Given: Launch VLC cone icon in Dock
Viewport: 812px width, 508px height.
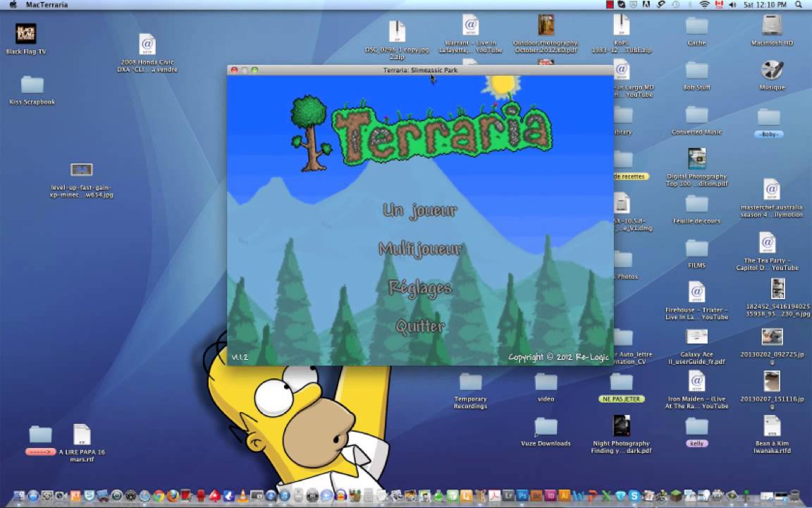Looking at the screenshot, I should 242,496.
